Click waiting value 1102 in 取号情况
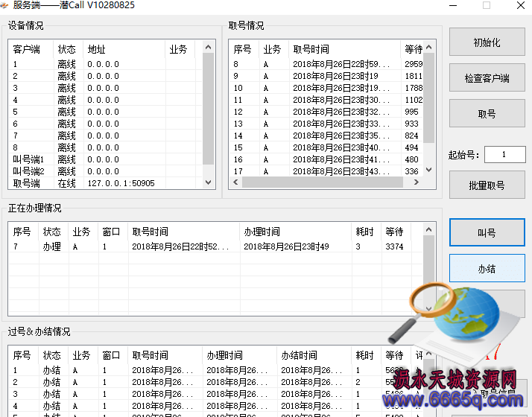 [414, 100]
